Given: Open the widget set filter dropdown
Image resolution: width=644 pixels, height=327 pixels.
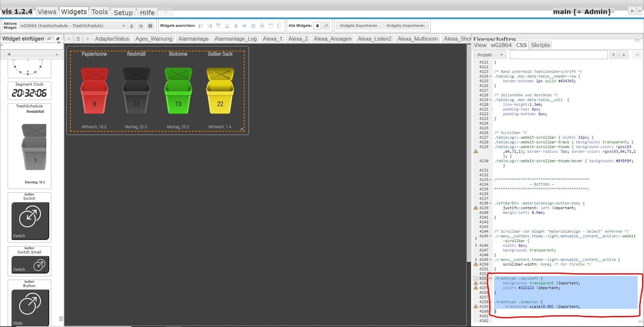Looking at the screenshot, I should click(32, 54).
